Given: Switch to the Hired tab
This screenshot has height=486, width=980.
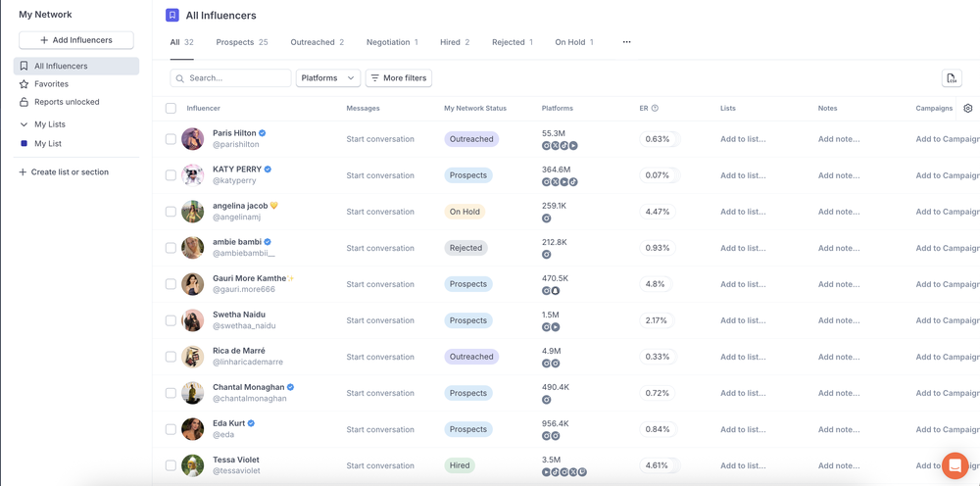Looking at the screenshot, I should pyautogui.click(x=455, y=42).
